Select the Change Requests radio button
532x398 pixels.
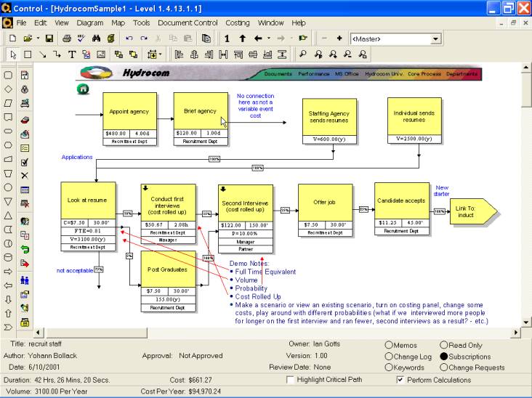tap(444, 367)
